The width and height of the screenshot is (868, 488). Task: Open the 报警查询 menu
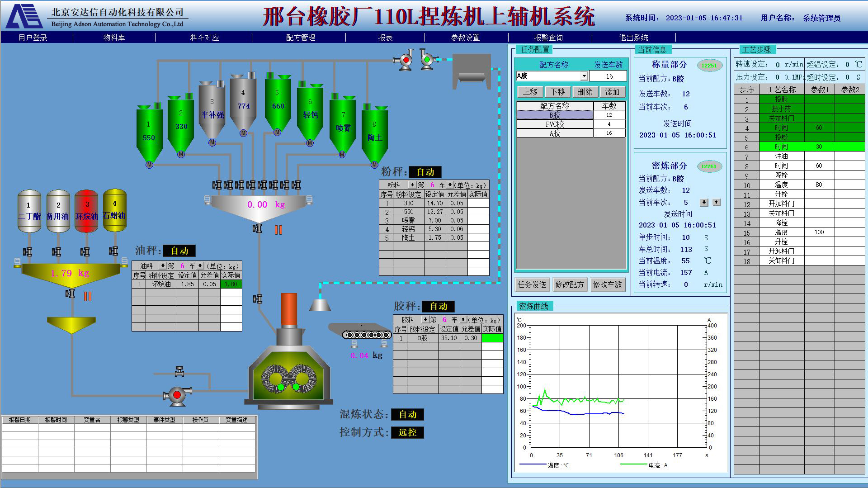tap(548, 38)
